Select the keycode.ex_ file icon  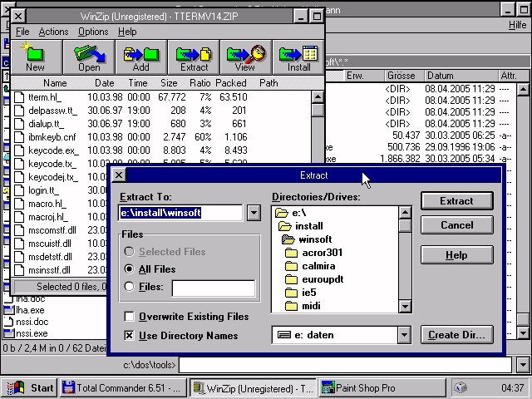[19, 150]
